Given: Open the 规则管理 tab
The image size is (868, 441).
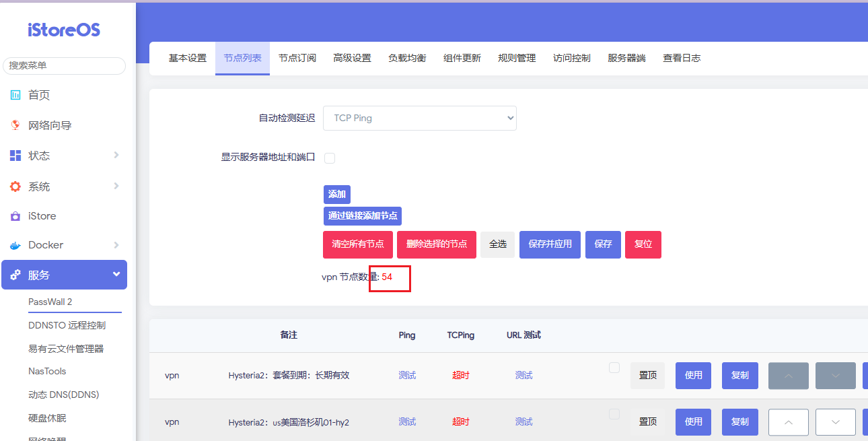Looking at the screenshot, I should coord(517,58).
